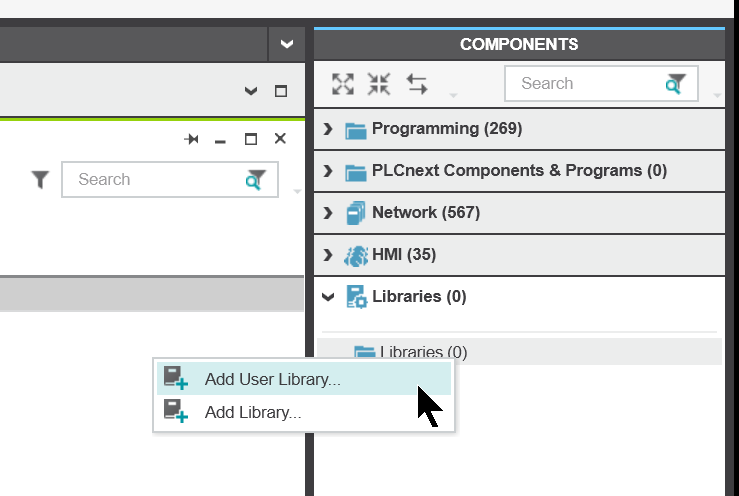The width and height of the screenshot is (739, 496).
Task: Click the Network category icon
Action: point(356,213)
